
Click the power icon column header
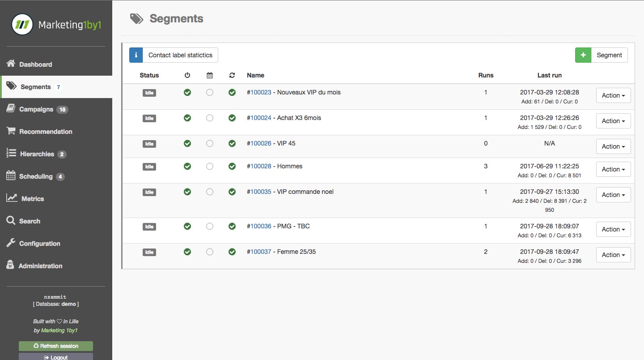point(187,75)
